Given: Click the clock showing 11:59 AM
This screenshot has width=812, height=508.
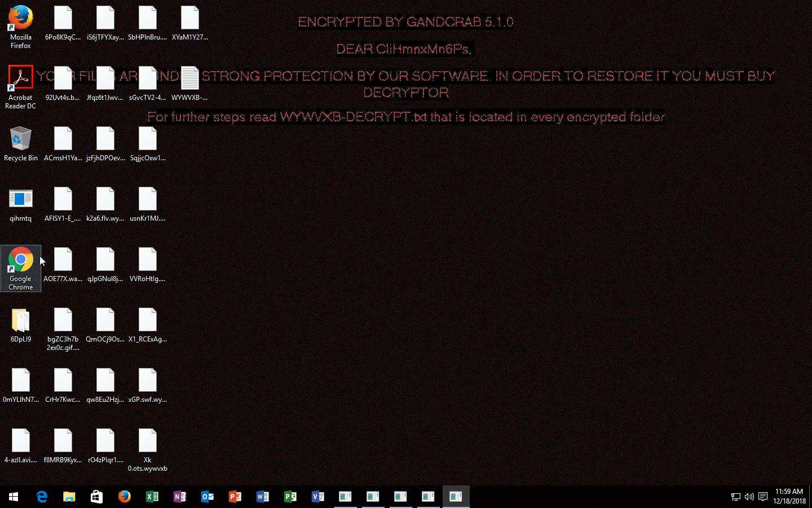Looking at the screenshot, I should tap(789, 496).
